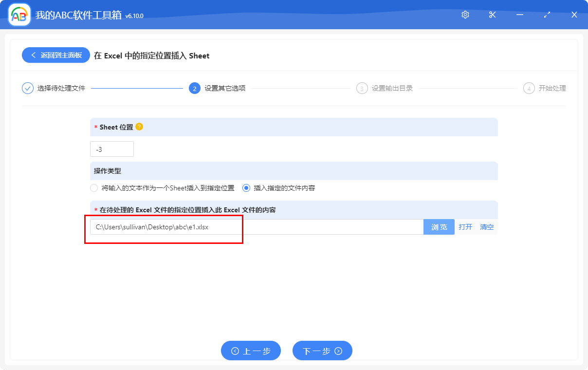588x370 pixels.
Task: Go back with 上一步 button
Action: 251,351
